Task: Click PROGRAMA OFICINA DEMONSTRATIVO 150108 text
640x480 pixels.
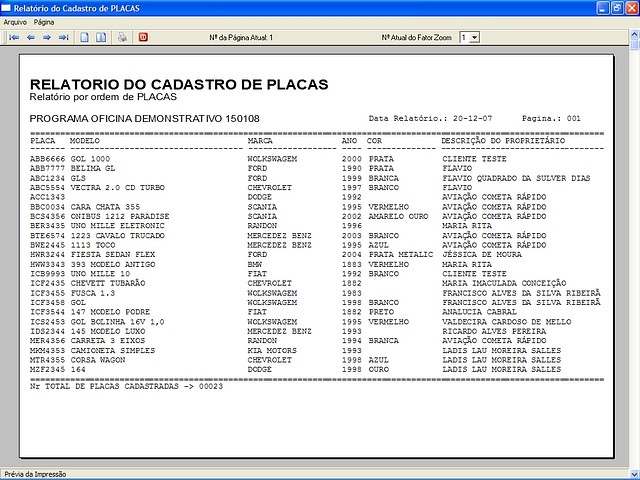Action: tap(144, 119)
